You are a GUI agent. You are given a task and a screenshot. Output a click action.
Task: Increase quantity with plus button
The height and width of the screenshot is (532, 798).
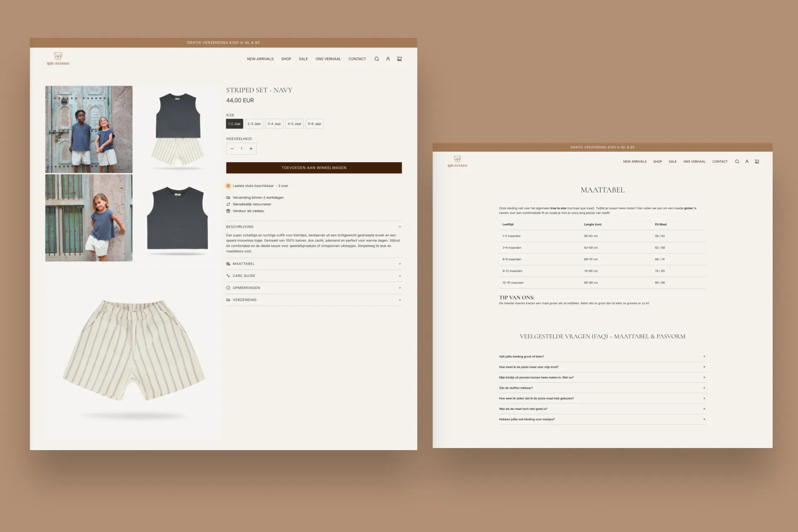click(x=251, y=149)
